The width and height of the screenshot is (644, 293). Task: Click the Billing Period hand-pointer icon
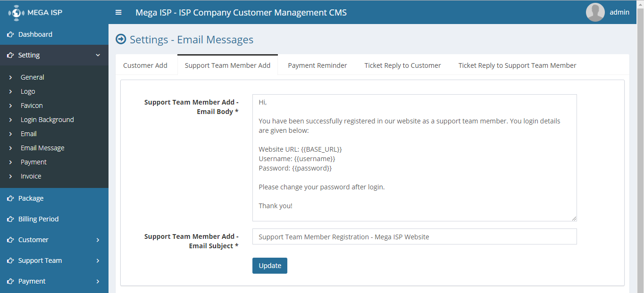pos(10,219)
